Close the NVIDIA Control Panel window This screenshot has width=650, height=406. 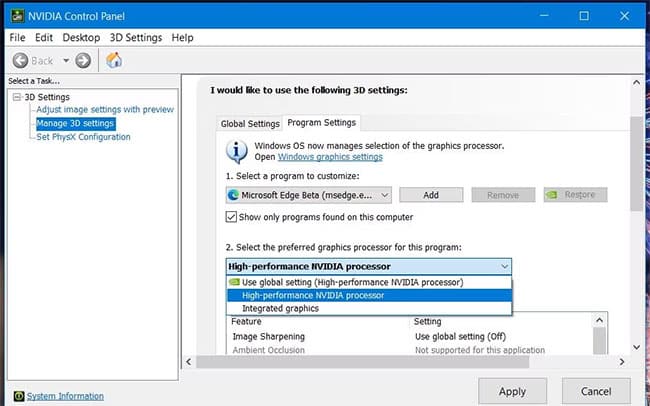pos(624,16)
